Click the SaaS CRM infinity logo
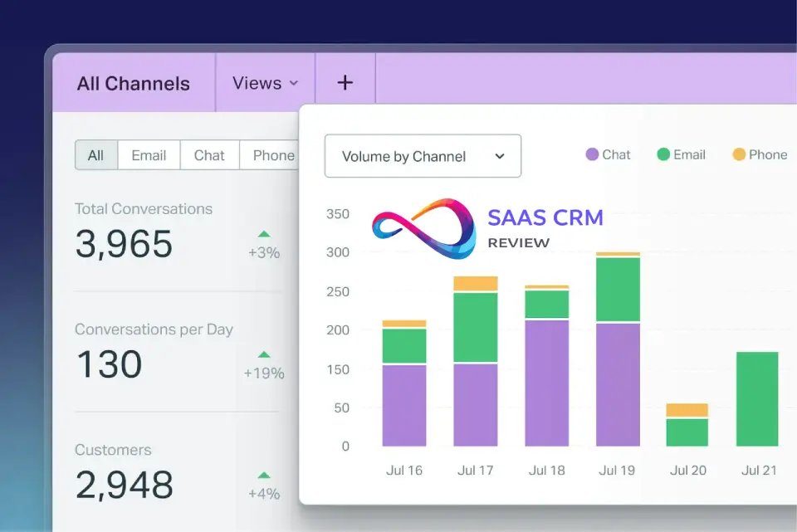 424,229
